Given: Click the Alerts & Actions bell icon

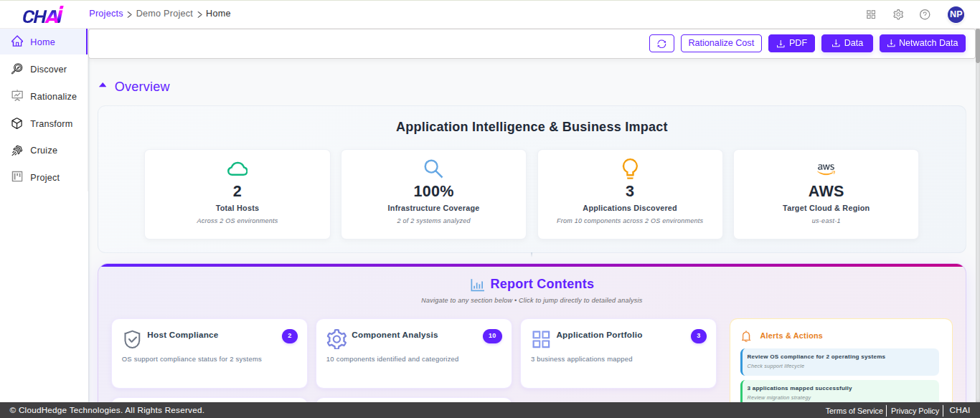Looking at the screenshot, I should [746, 336].
